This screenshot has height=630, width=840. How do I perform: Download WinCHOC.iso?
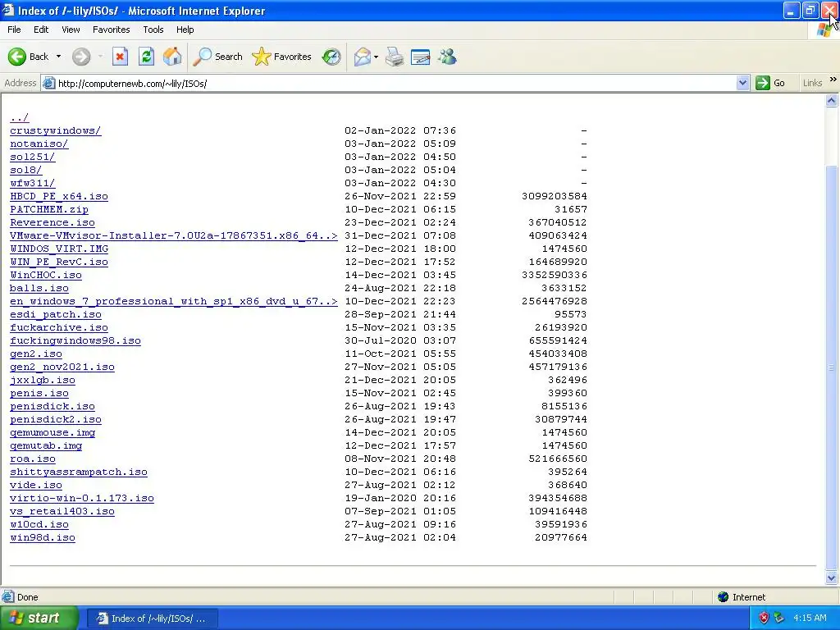click(46, 275)
